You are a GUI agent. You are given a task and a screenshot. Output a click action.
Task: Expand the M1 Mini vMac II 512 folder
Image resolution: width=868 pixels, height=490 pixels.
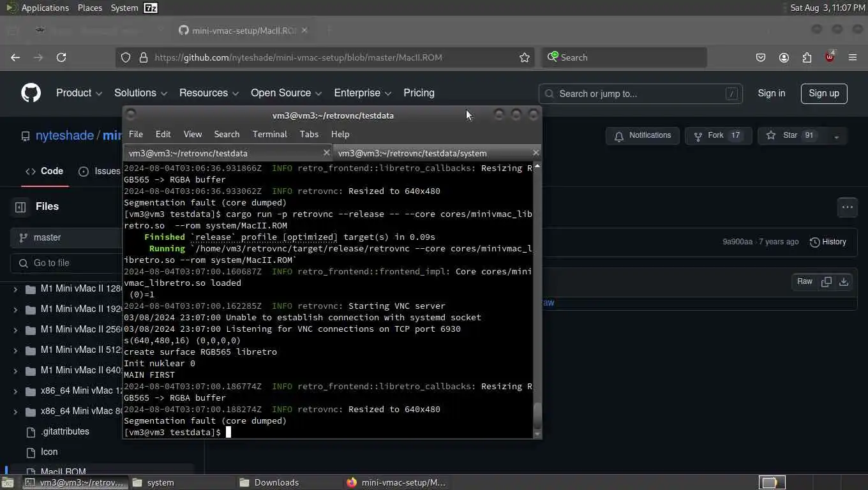point(15,350)
